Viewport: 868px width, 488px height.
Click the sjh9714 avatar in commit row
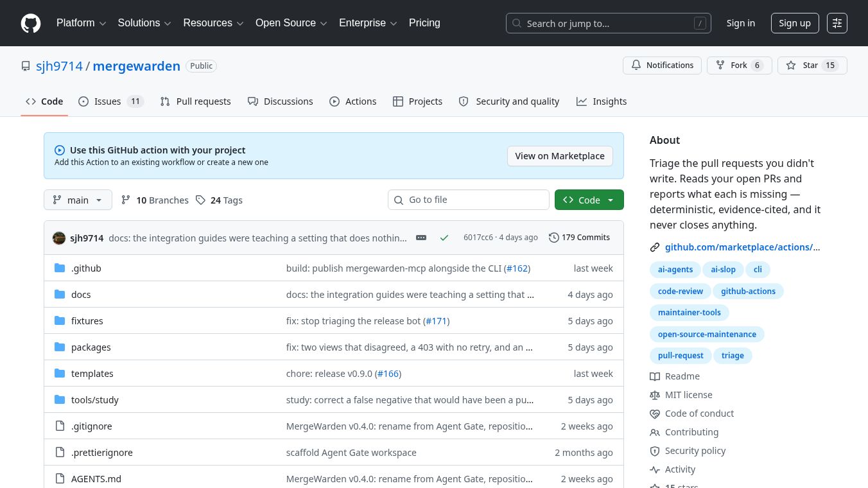(59, 238)
